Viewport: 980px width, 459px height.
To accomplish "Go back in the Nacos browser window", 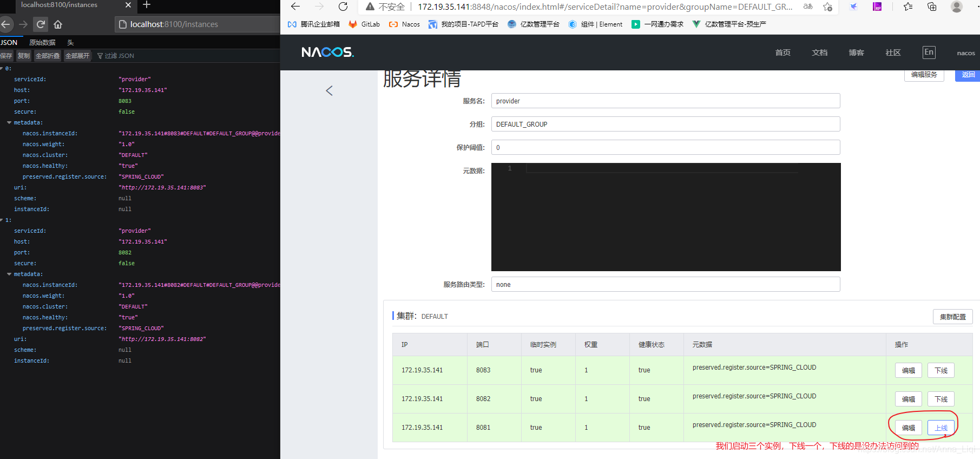I will [x=295, y=6].
